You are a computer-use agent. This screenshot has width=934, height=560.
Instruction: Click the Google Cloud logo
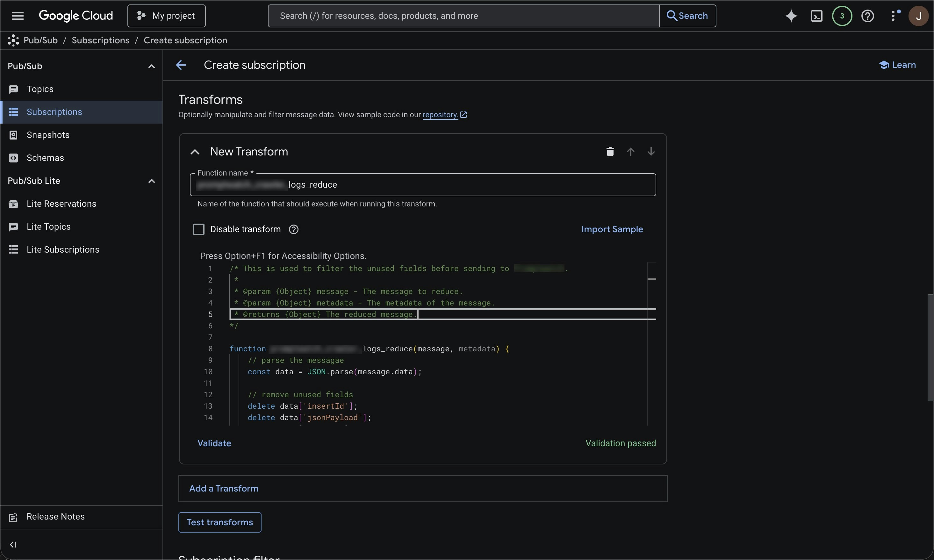pos(75,16)
